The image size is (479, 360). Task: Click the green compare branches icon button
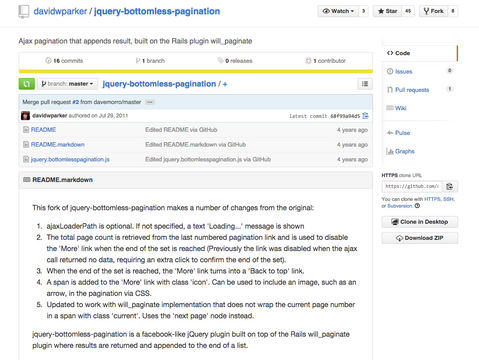(x=27, y=84)
